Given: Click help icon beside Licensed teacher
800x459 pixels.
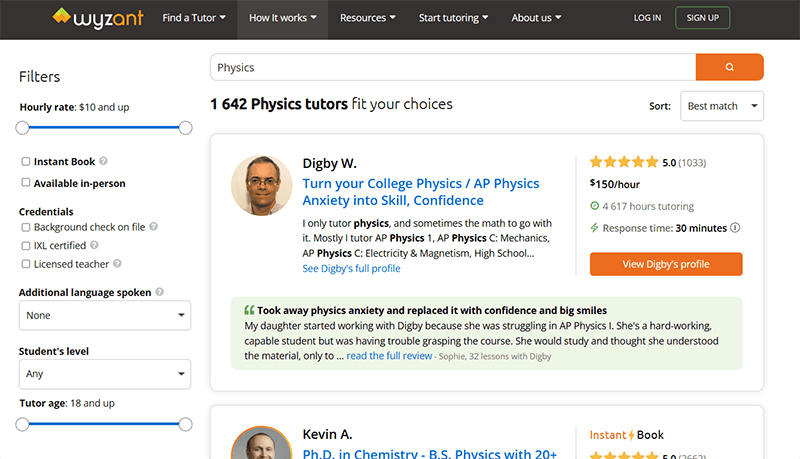Looking at the screenshot, I should pos(118,264).
